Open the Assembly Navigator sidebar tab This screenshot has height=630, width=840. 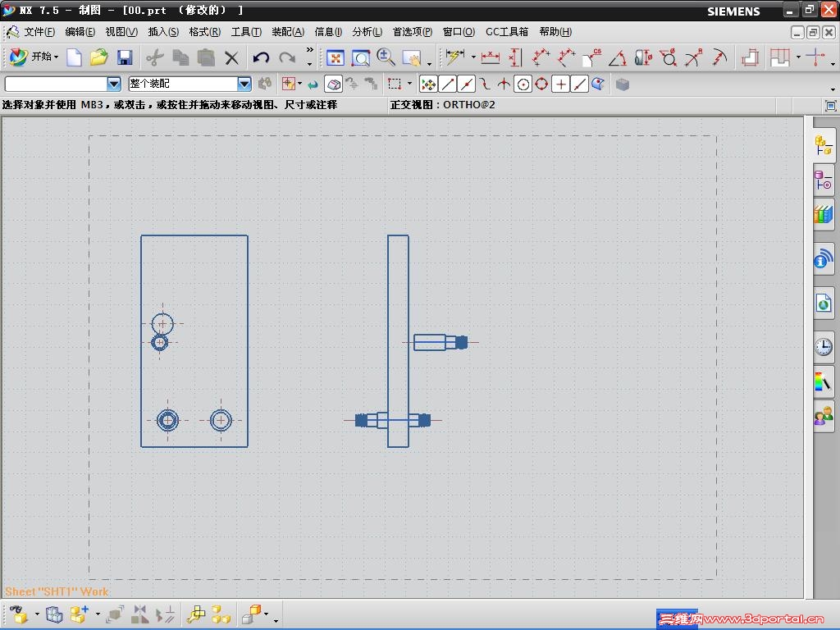[824, 144]
